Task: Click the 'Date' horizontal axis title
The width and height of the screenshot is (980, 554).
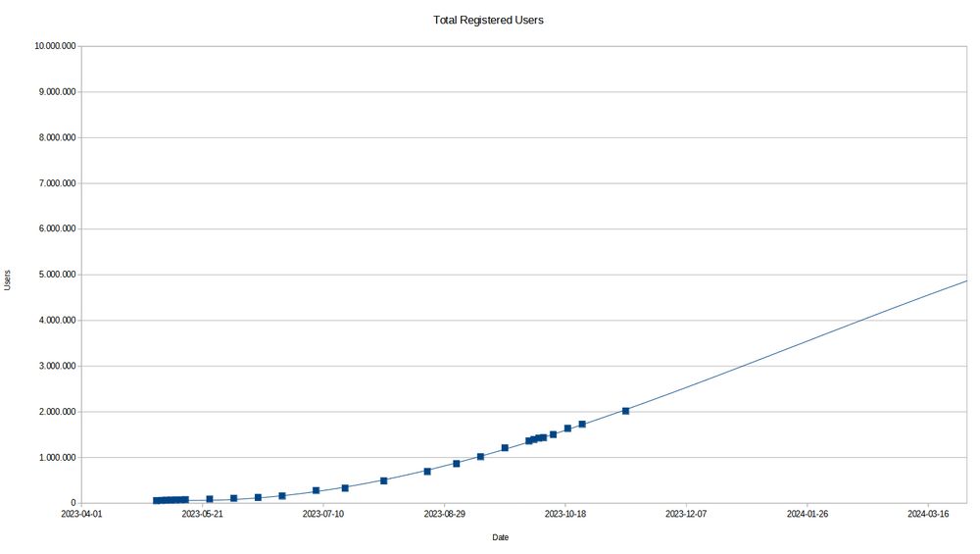Action: pyautogui.click(x=500, y=537)
